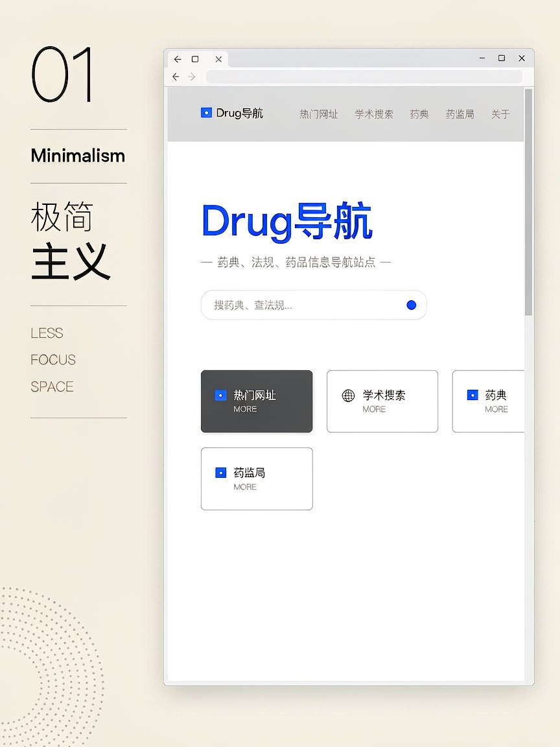Click the page vertical scrollbar thumb
The image size is (560, 747).
tap(528, 202)
